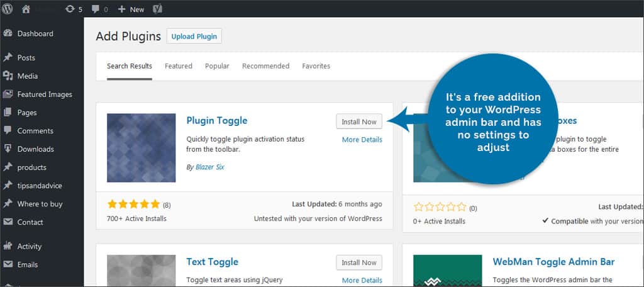The height and width of the screenshot is (287, 644).
Task: Install the Plugin Toggle plugin
Action: 359,121
